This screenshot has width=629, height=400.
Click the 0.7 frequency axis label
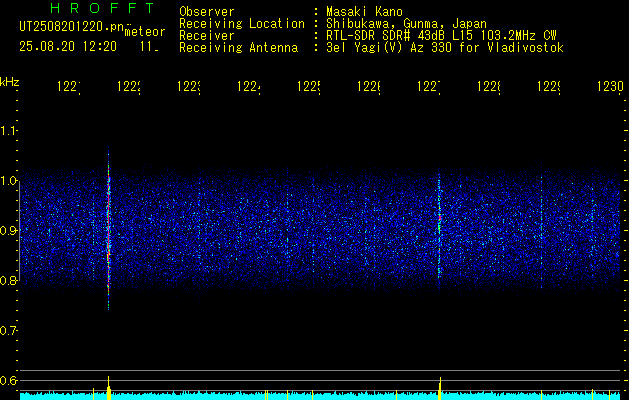coord(8,331)
